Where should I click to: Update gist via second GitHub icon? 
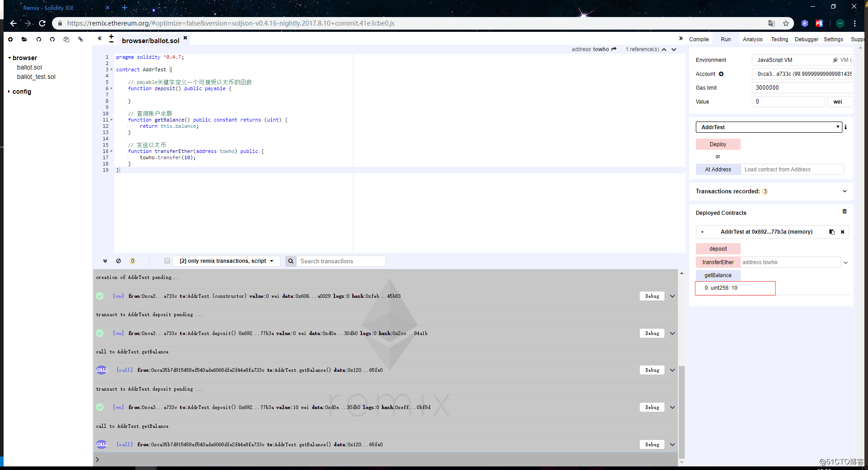pos(52,39)
